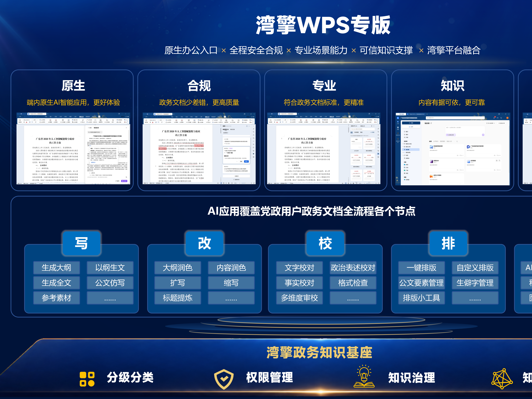Click the 权限管理 shield checkmark icon

[224, 379]
